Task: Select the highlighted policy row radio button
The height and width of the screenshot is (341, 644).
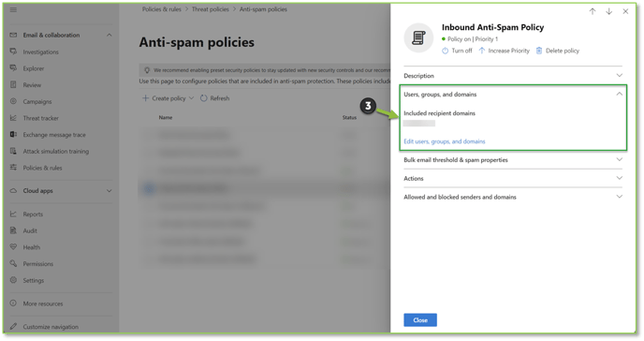Action: 149,188
